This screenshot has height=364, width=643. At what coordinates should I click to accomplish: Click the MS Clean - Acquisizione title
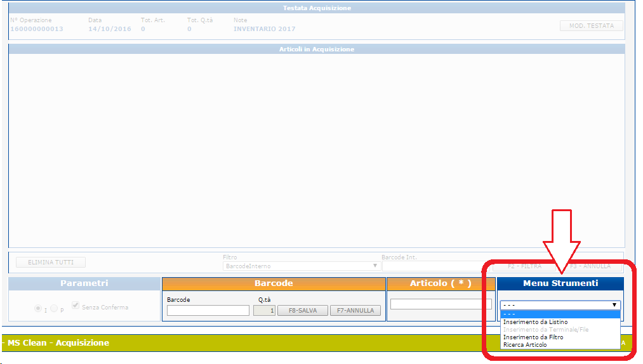pyautogui.click(x=58, y=342)
